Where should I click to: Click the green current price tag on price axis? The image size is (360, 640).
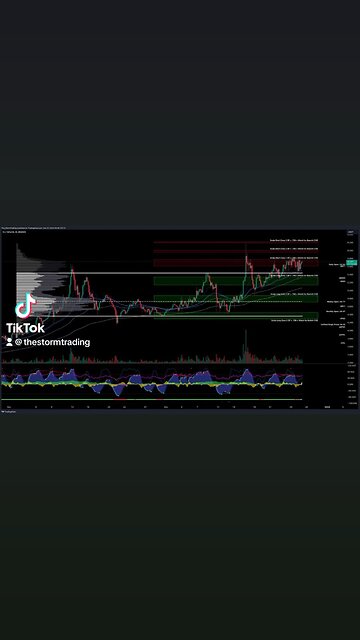pos(351,262)
